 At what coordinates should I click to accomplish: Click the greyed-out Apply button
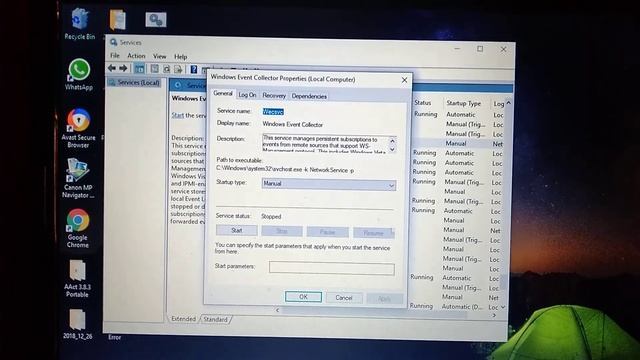click(x=384, y=298)
